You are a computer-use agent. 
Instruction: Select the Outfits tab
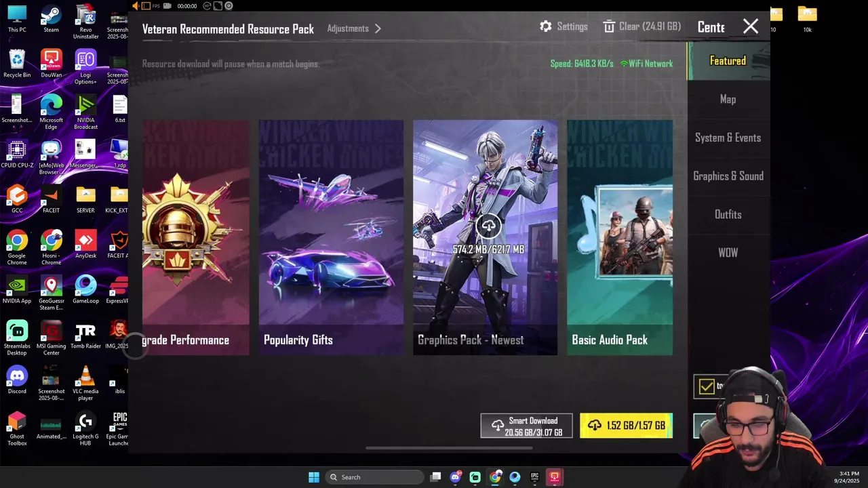pyautogui.click(x=728, y=214)
